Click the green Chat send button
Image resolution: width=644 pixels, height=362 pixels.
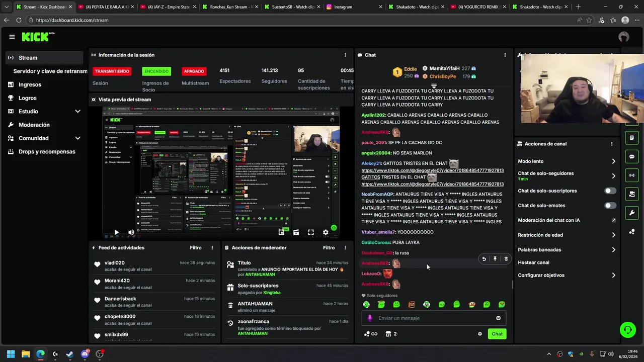click(x=497, y=334)
